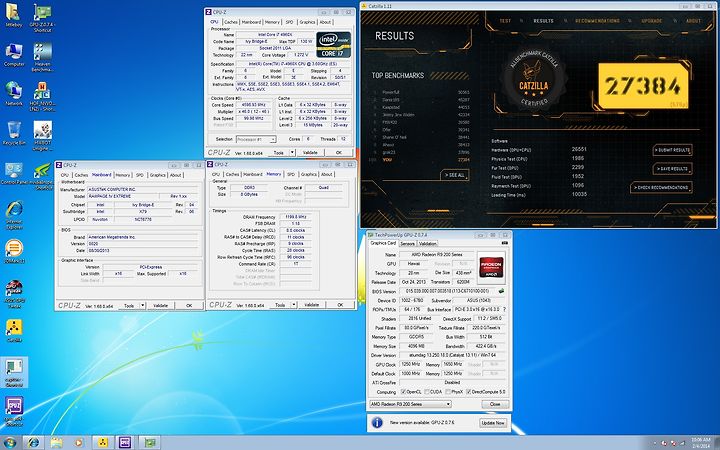Open the Windows Start menu
The height and width of the screenshot is (450, 720).
[9, 442]
